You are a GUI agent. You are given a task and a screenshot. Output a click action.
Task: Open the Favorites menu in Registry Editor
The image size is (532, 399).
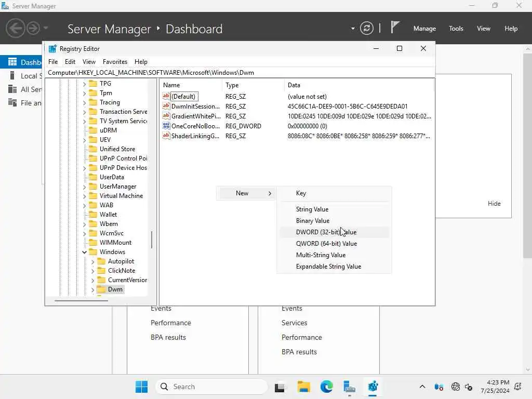[x=115, y=62]
